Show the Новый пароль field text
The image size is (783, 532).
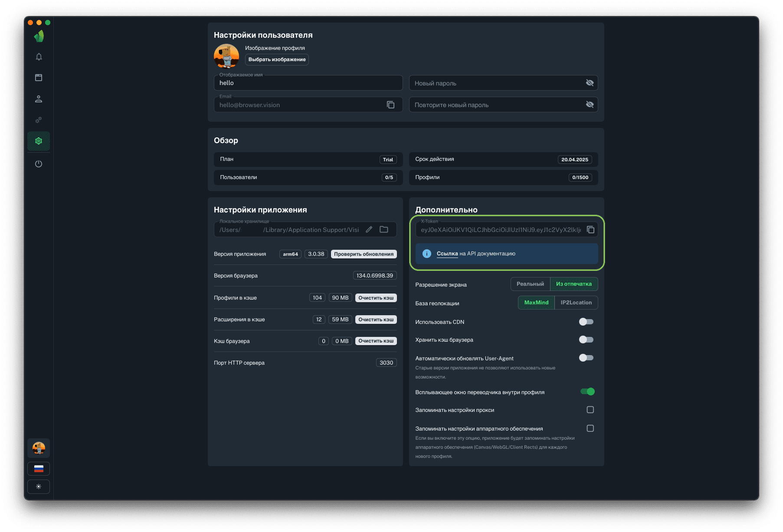[x=590, y=83]
